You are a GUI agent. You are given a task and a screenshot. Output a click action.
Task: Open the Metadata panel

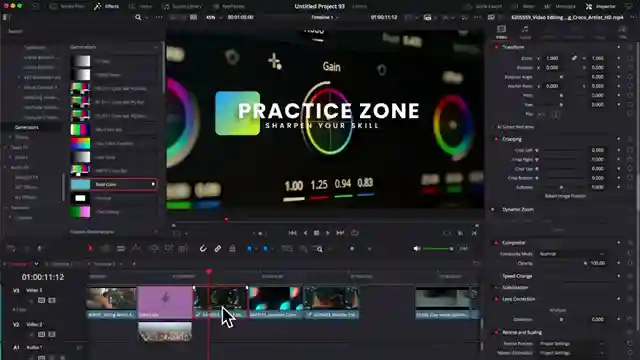[560, 7]
